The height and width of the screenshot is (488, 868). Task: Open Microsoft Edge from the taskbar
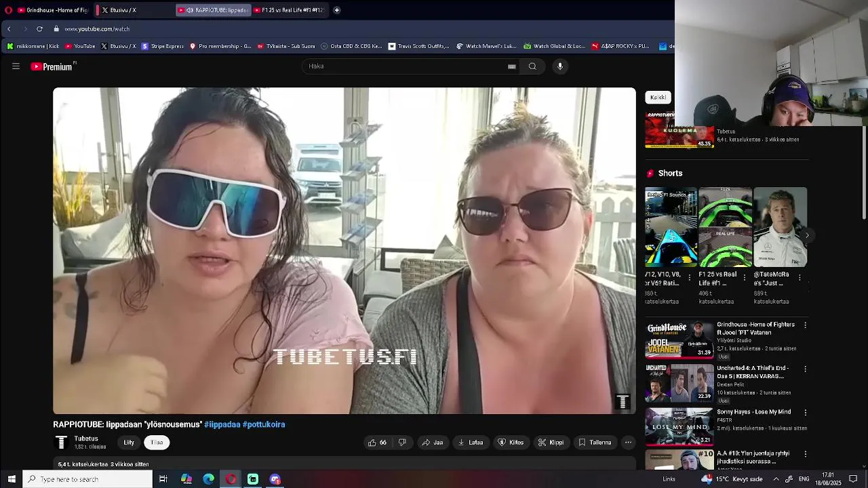click(x=208, y=479)
